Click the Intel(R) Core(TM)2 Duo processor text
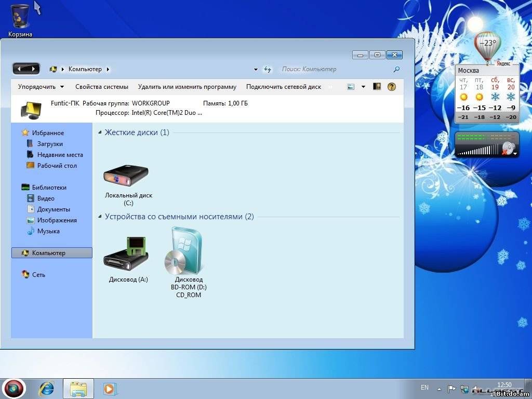 tap(167, 113)
